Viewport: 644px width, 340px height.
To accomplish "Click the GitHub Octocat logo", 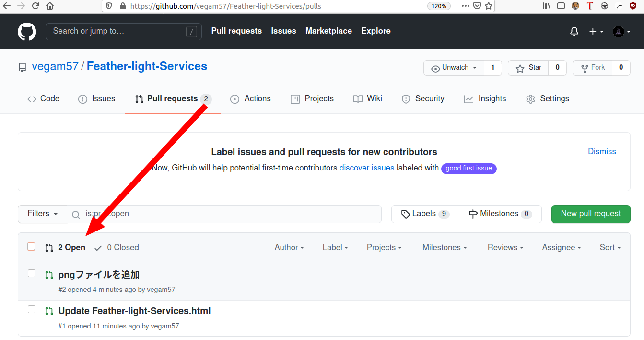I will click(27, 32).
